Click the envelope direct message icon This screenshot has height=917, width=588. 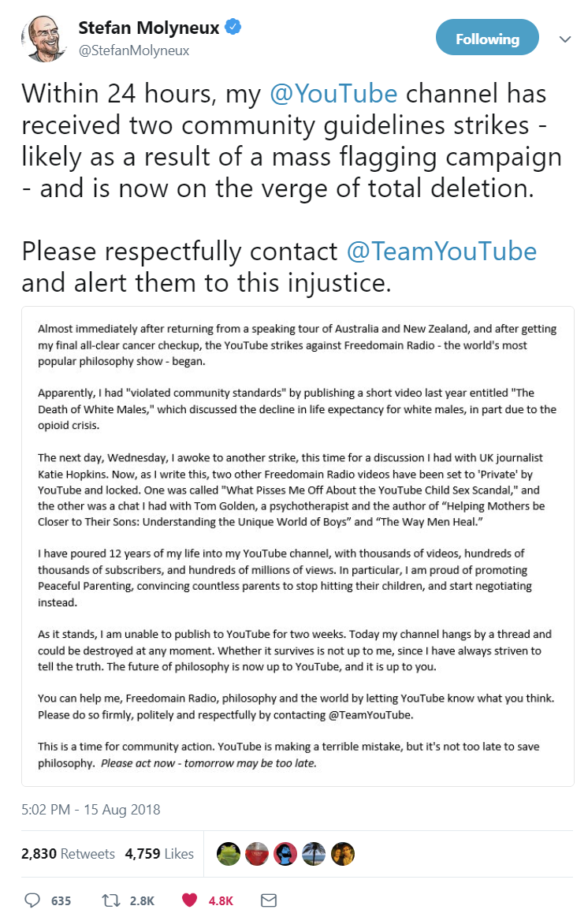tap(268, 900)
